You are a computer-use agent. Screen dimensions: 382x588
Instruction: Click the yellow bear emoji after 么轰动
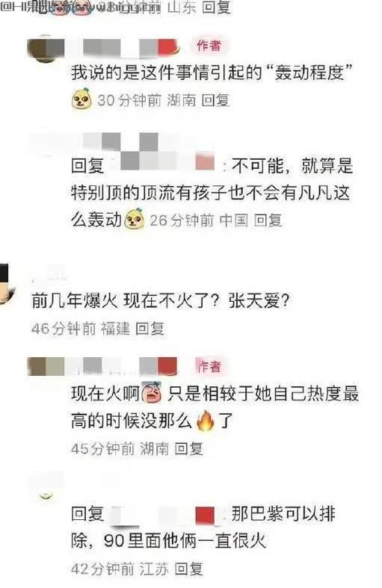pos(134,219)
